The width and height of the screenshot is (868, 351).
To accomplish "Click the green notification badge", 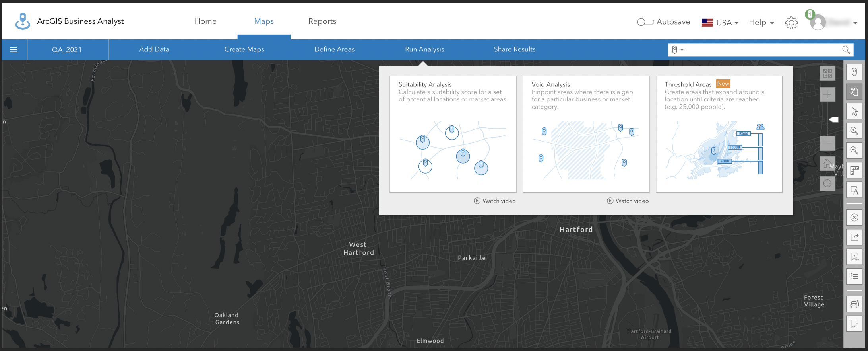I will (x=810, y=15).
